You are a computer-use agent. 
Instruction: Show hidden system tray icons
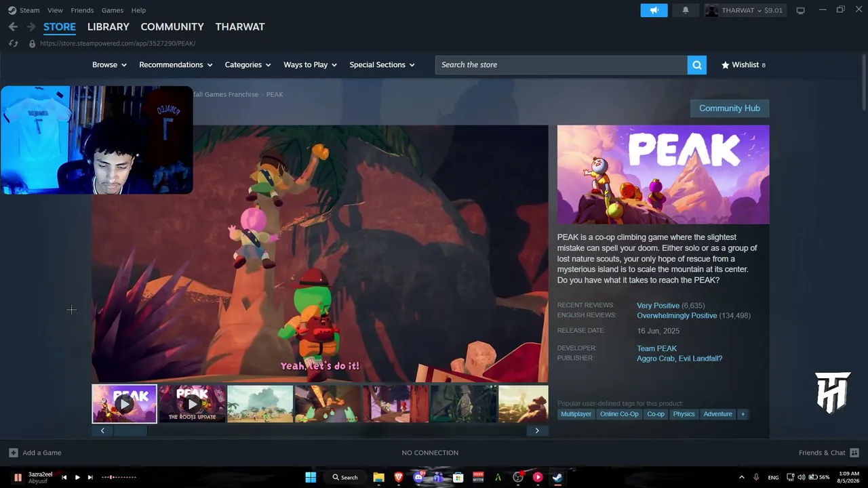741,477
